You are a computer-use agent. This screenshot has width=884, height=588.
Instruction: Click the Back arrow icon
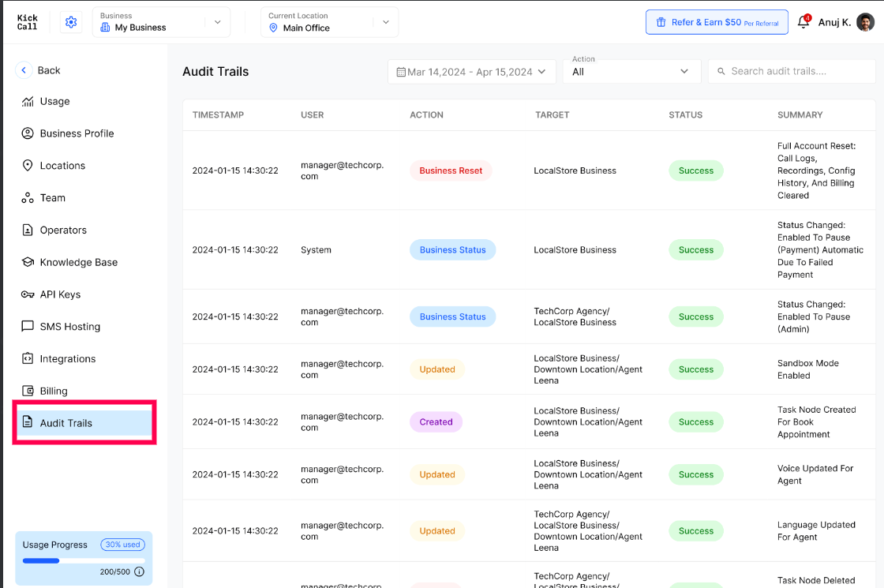(x=24, y=70)
